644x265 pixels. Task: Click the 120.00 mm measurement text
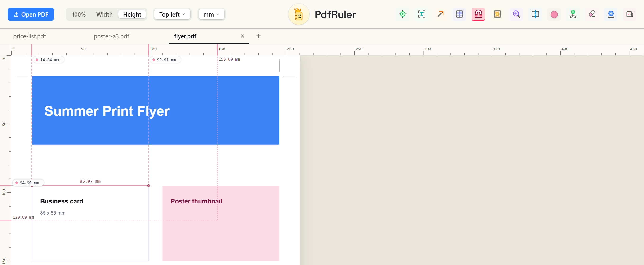point(23,217)
